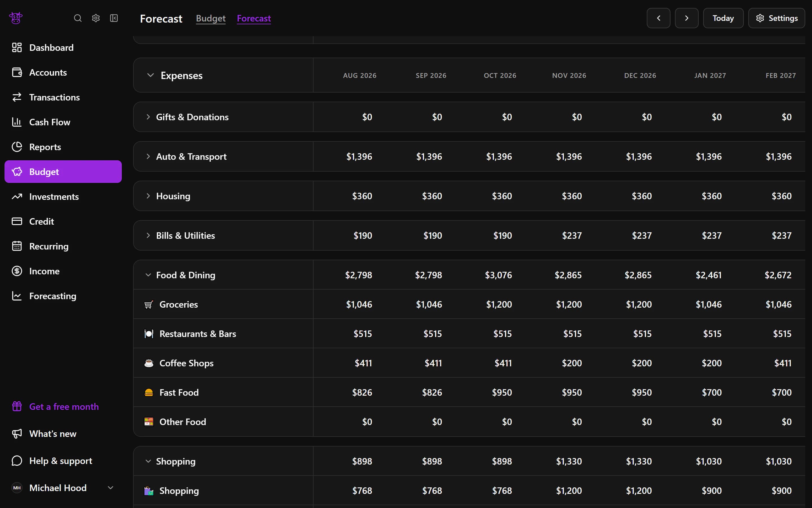Open Investments in the sidebar

pyautogui.click(x=63, y=196)
